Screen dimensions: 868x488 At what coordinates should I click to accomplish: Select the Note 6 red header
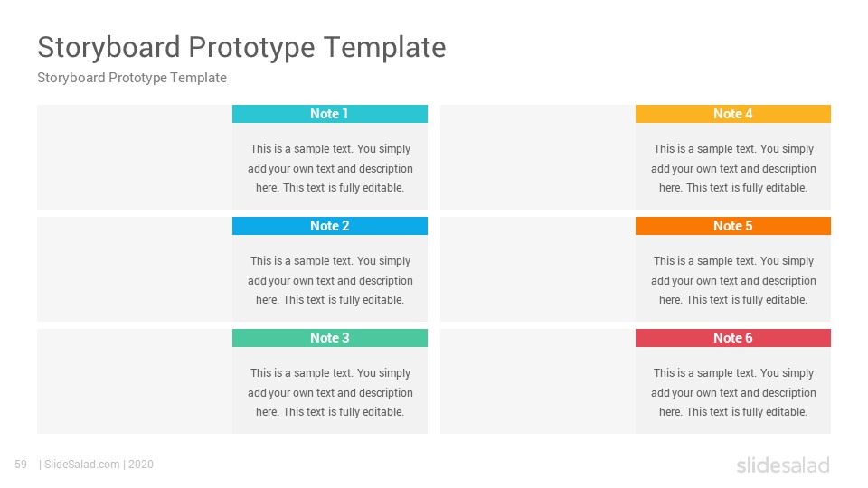click(x=733, y=338)
